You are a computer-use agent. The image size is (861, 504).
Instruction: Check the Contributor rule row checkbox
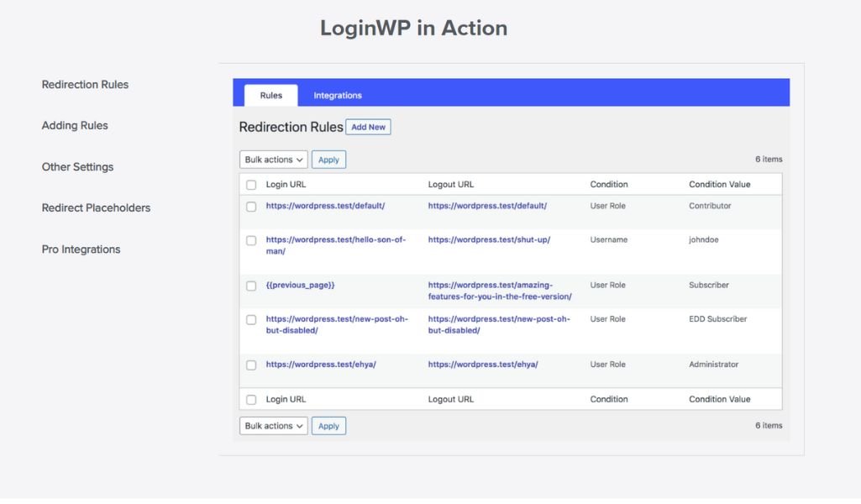tap(251, 207)
